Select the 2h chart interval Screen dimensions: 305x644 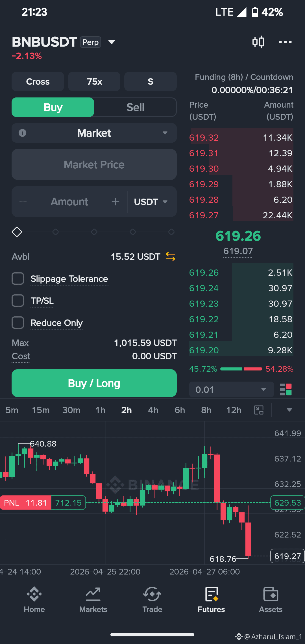(126, 410)
